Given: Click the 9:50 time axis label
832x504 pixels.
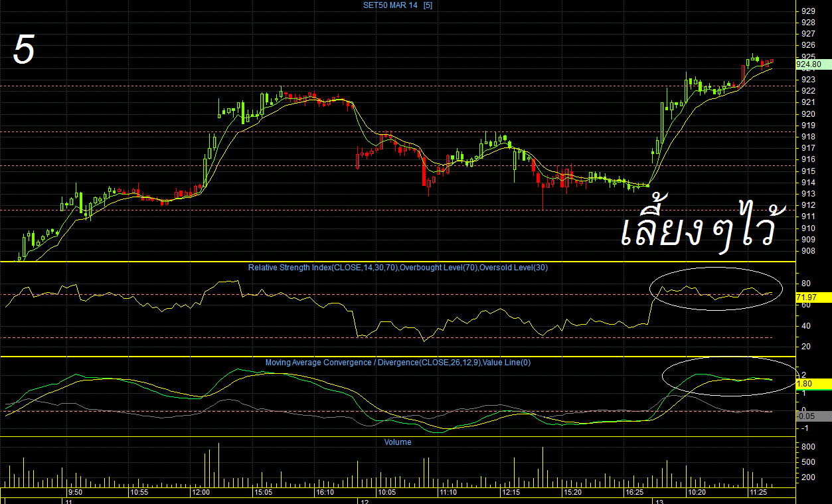Looking at the screenshot, I should (75, 493).
